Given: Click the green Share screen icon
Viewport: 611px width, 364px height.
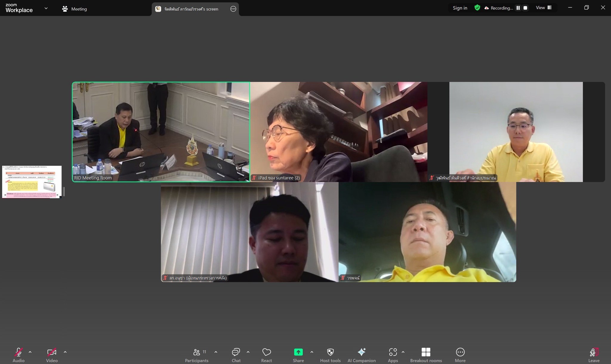Looking at the screenshot, I should 298,352.
